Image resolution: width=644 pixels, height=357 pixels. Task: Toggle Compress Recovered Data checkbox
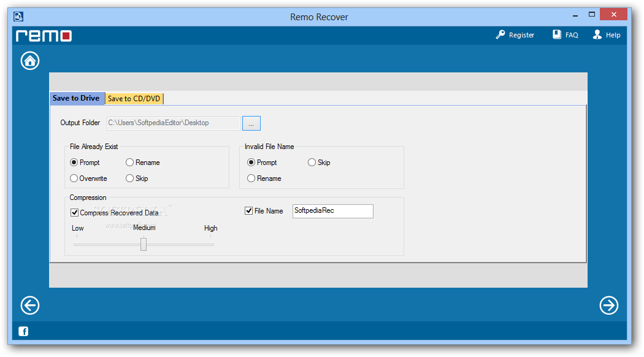(x=74, y=212)
